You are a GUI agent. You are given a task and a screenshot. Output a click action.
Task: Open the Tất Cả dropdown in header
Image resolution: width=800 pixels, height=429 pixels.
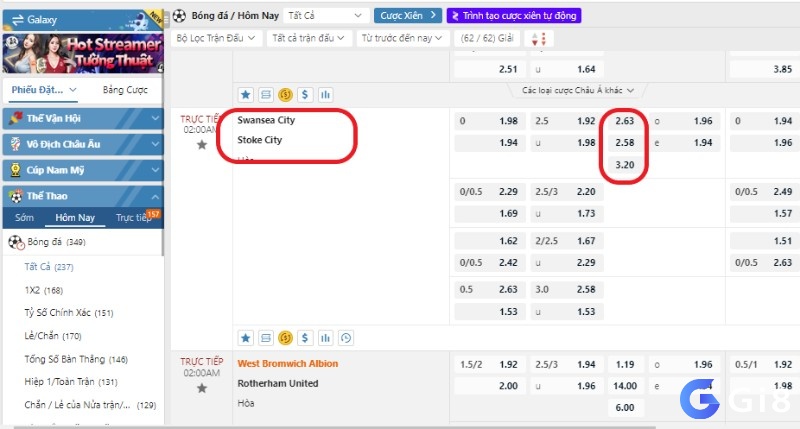(324, 16)
